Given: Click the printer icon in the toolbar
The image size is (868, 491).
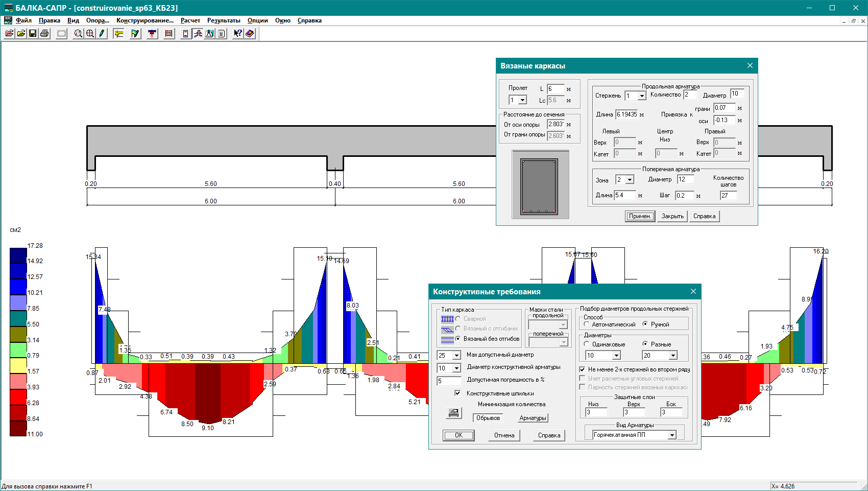Looking at the screenshot, I should point(44,34).
